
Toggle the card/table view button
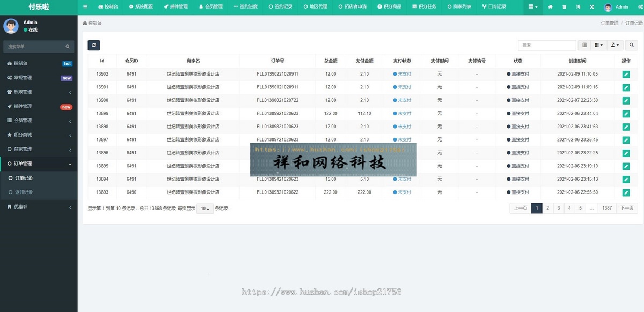pos(584,45)
